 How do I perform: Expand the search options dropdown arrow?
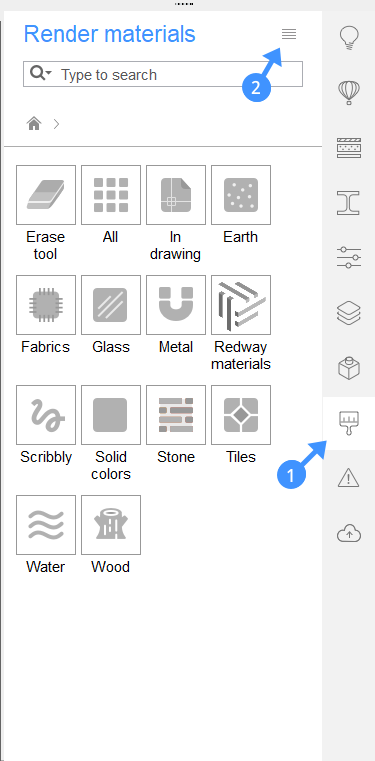49,73
